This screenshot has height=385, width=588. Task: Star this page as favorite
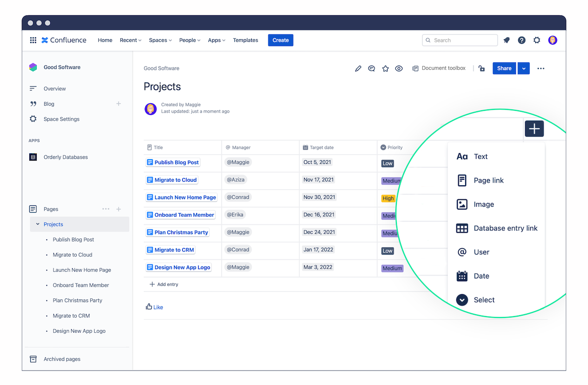[385, 68]
